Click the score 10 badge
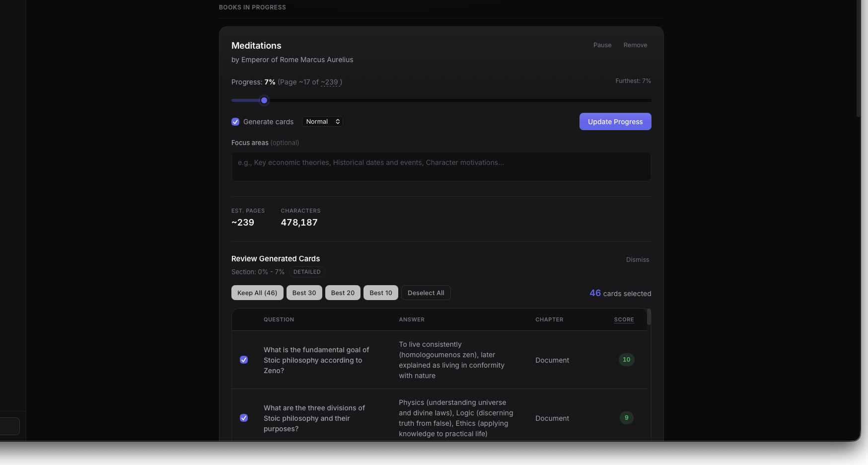868x465 pixels. pos(626,360)
